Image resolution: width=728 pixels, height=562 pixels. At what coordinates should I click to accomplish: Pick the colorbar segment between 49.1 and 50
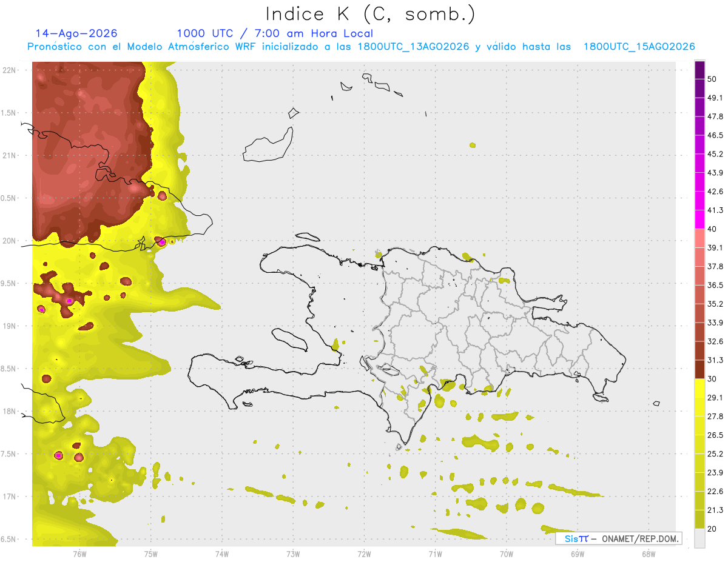pos(699,89)
